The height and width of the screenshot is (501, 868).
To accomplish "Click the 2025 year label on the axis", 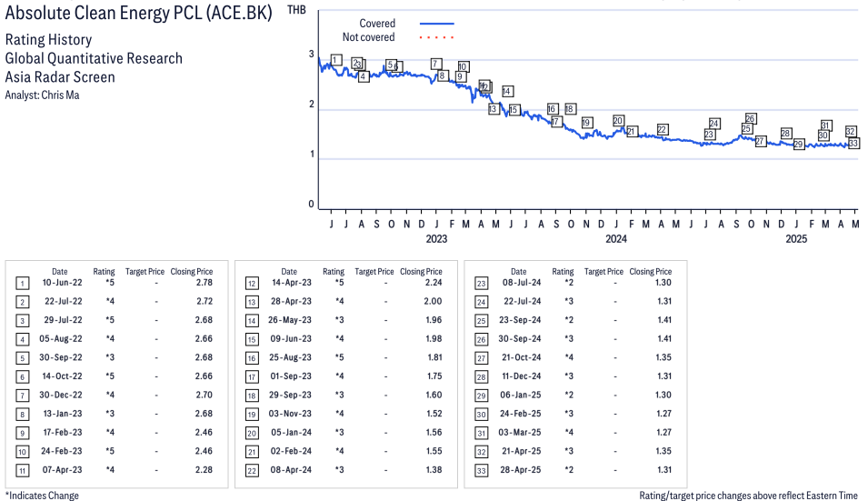I will [796, 238].
